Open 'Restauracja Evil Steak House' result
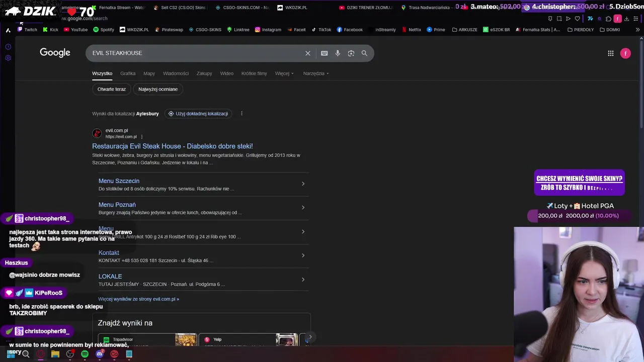644x362 pixels. click(x=173, y=146)
